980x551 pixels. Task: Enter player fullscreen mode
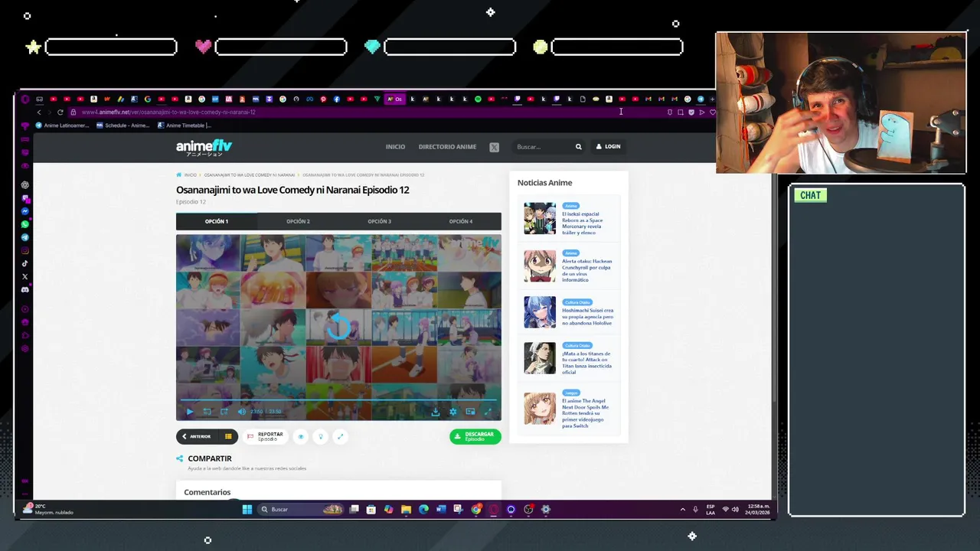coord(488,412)
